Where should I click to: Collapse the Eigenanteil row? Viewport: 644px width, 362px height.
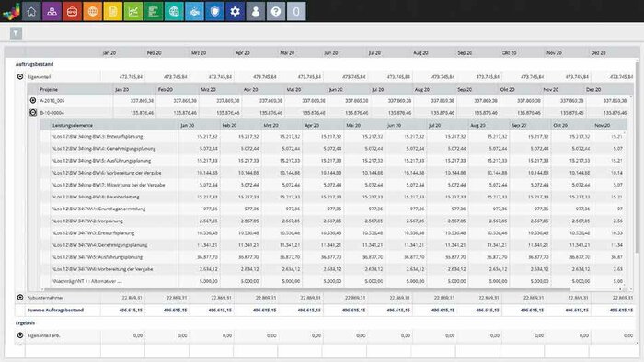(20, 76)
